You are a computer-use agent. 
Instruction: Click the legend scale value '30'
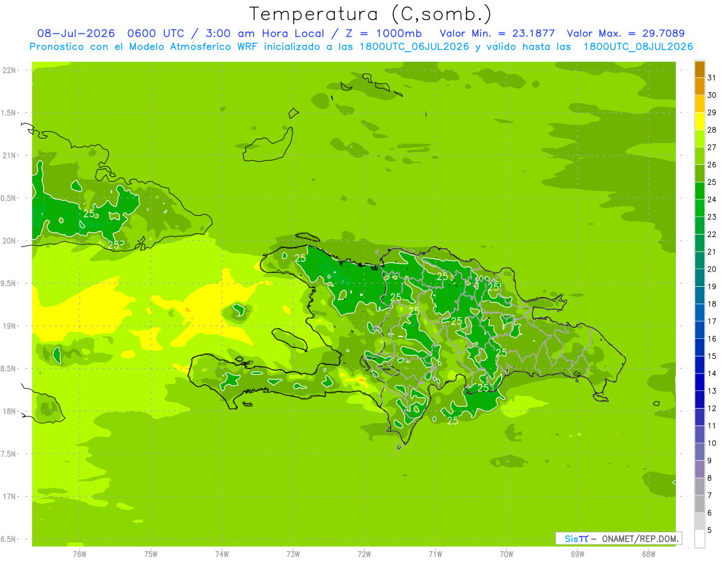[x=712, y=95]
